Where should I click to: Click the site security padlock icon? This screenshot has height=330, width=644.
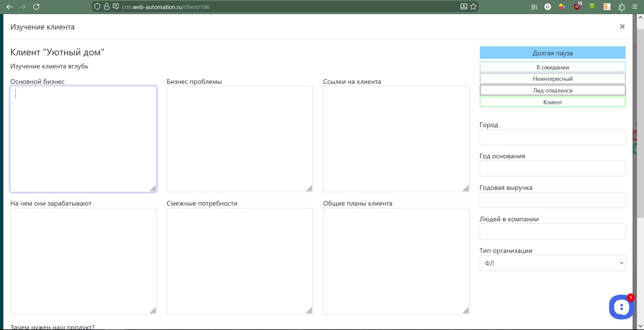[x=107, y=7]
